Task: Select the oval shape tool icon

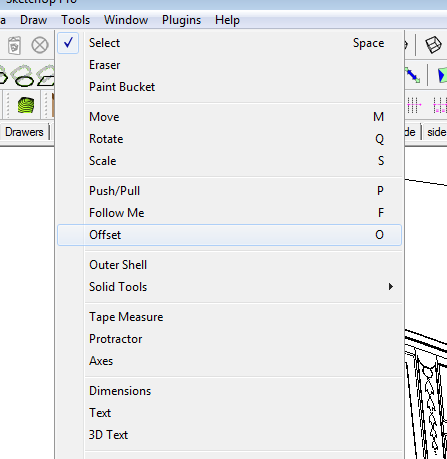Action: point(24,76)
